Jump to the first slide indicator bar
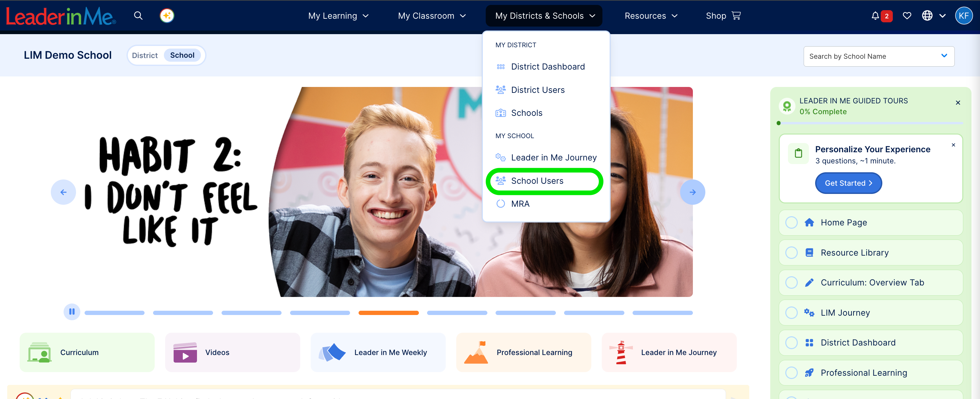The height and width of the screenshot is (399, 980). [114, 313]
